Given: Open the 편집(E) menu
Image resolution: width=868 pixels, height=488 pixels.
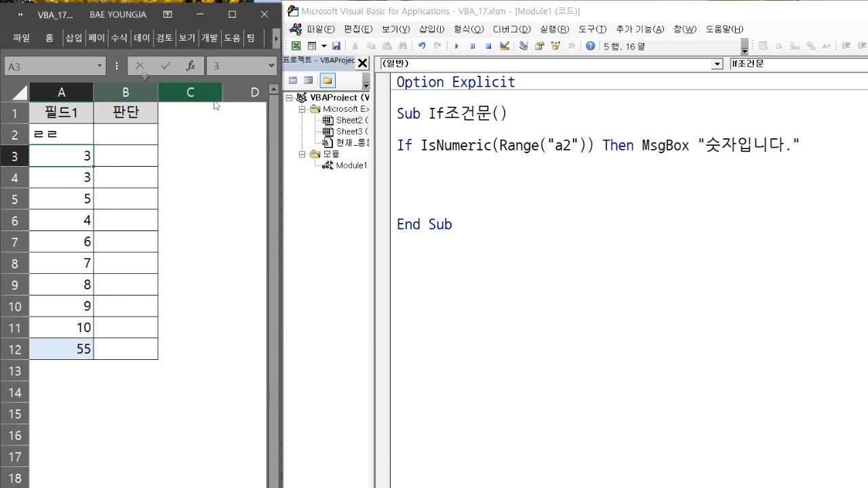Looking at the screenshot, I should click(358, 29).
